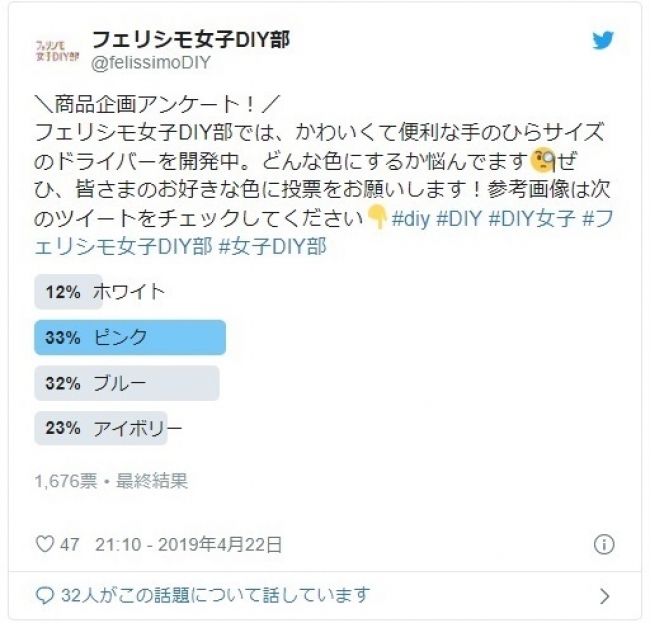Open 32人がこの話題について話しています link
Viewport: 650px width, 623px height.
215,596
